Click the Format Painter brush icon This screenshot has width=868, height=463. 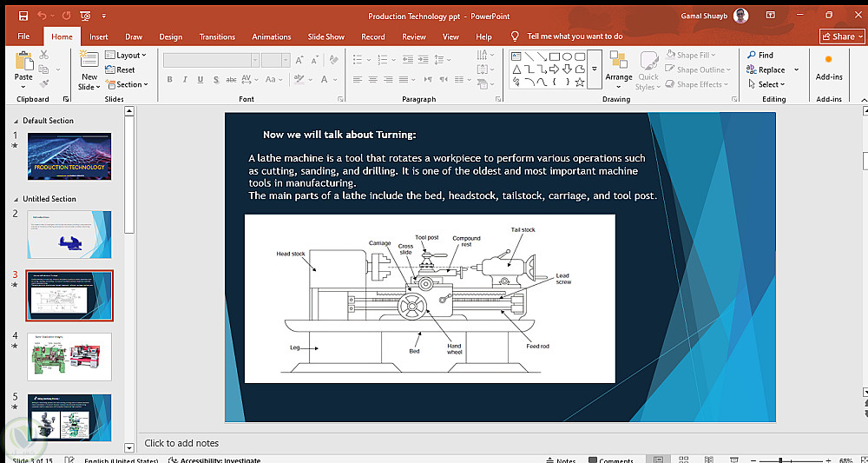(44, 83)
